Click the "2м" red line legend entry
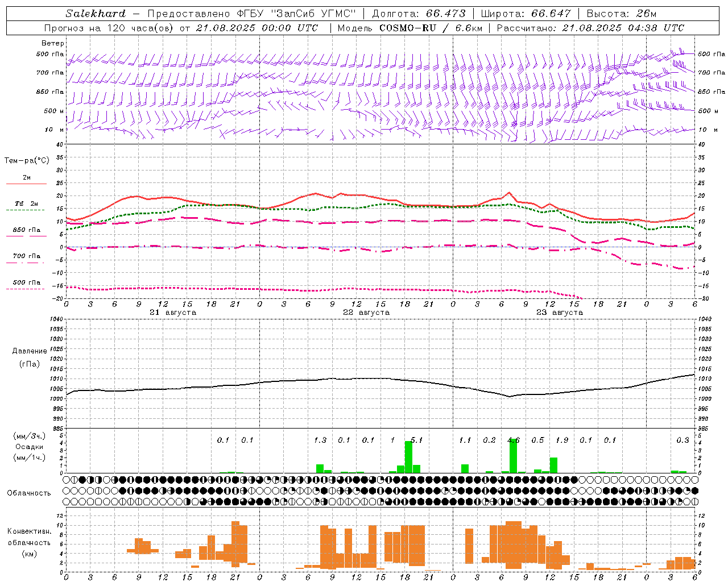Viewport: 728px width, 582px height. point(27,177)
